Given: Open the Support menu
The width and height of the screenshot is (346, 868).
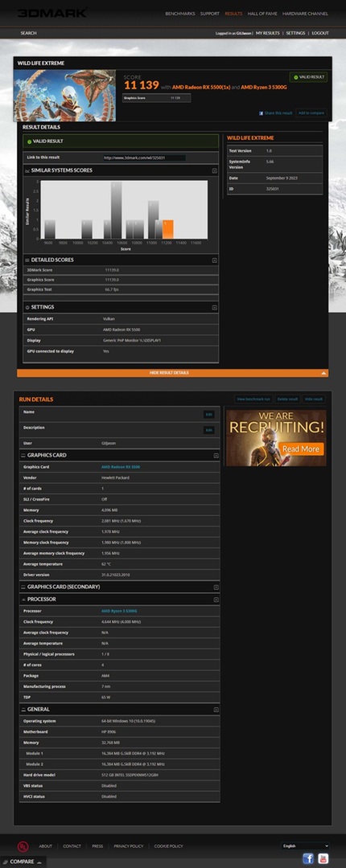Looking at the screenshot, I should [x=209, y=14].
